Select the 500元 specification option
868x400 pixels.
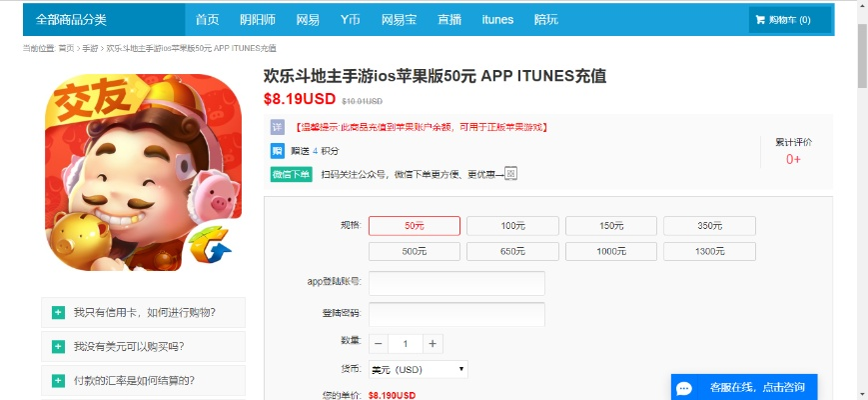tap(415, 252)
